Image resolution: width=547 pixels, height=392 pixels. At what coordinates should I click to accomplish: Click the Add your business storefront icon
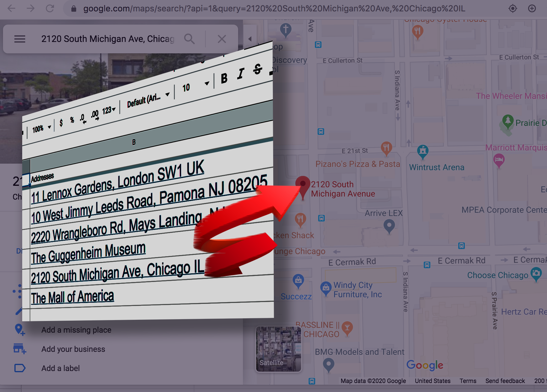pyautogui.click(x=20, y=349)
